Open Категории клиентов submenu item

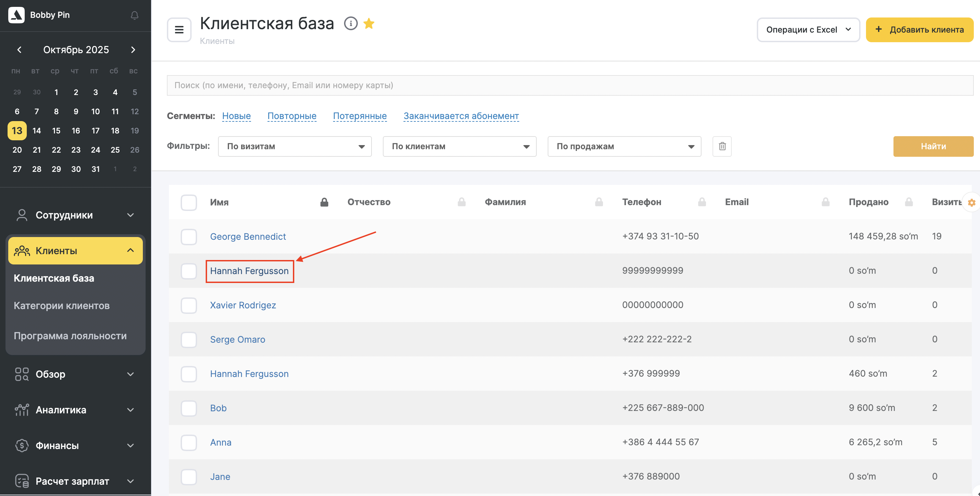(x=61, y=306)
